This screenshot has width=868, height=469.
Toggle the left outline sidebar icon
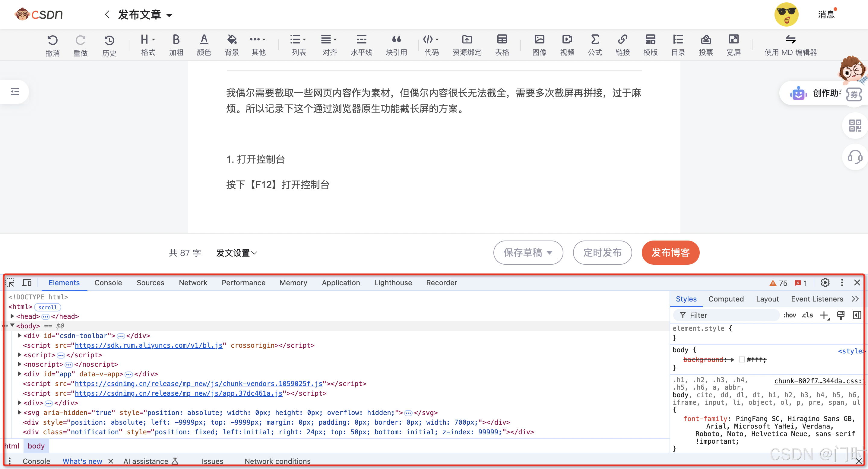point(15,91)
